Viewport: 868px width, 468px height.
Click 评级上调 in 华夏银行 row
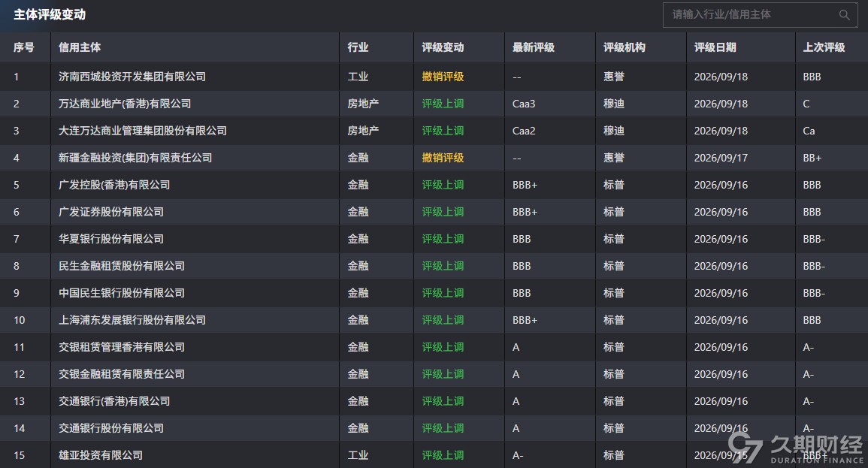(x=443, y=239)
